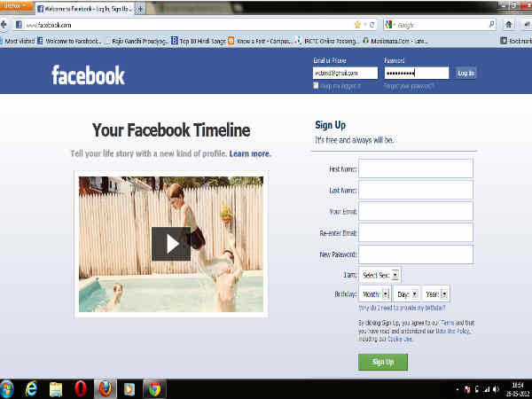Open the why provide my birthday link
This screenshot has width=532, height=399.
(x=402, y=308)
